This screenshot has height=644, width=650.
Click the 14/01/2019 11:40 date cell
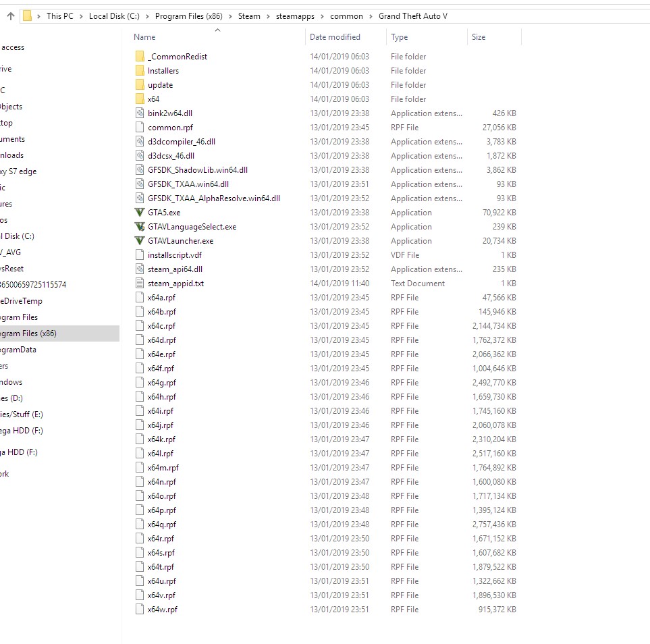pyautogui.click(x=340, y=284)
